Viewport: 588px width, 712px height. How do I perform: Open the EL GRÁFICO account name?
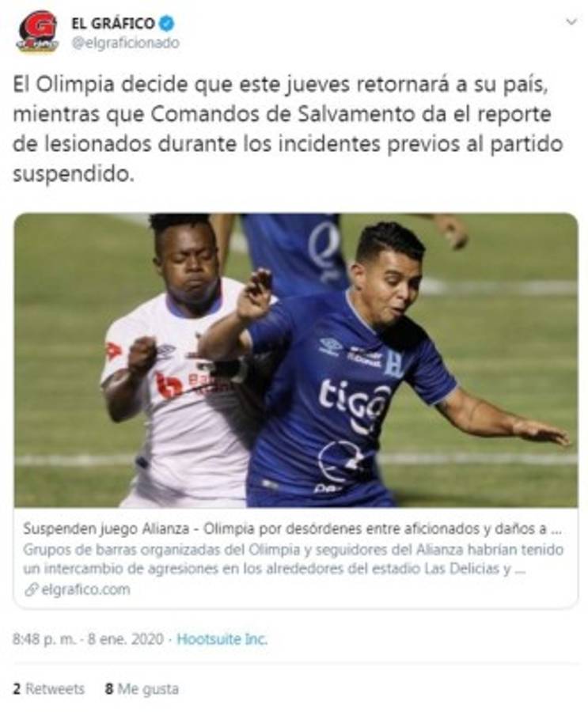[x=112, y=23]
